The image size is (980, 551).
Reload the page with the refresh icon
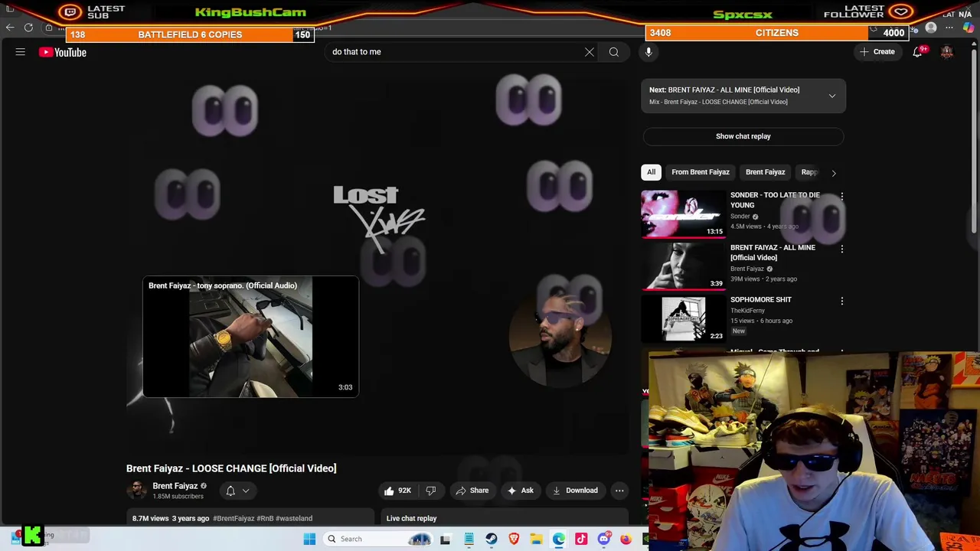(x=28, y=28)
